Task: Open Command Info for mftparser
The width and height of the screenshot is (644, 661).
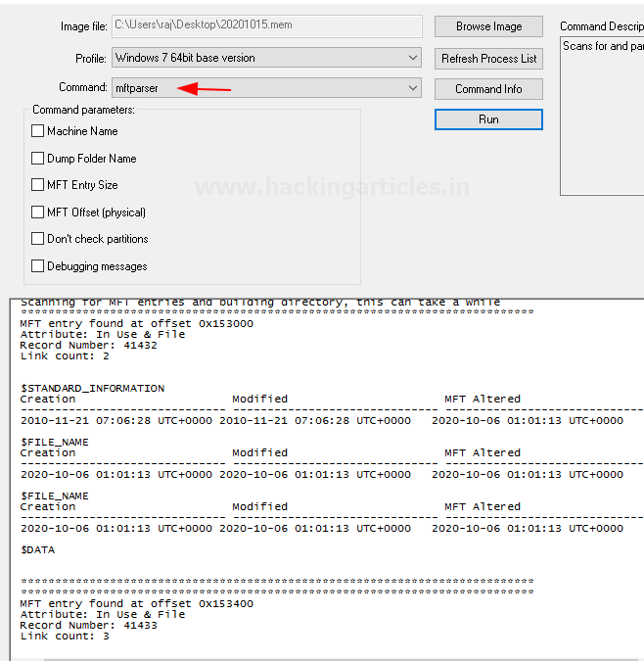Action: point(488,89)
